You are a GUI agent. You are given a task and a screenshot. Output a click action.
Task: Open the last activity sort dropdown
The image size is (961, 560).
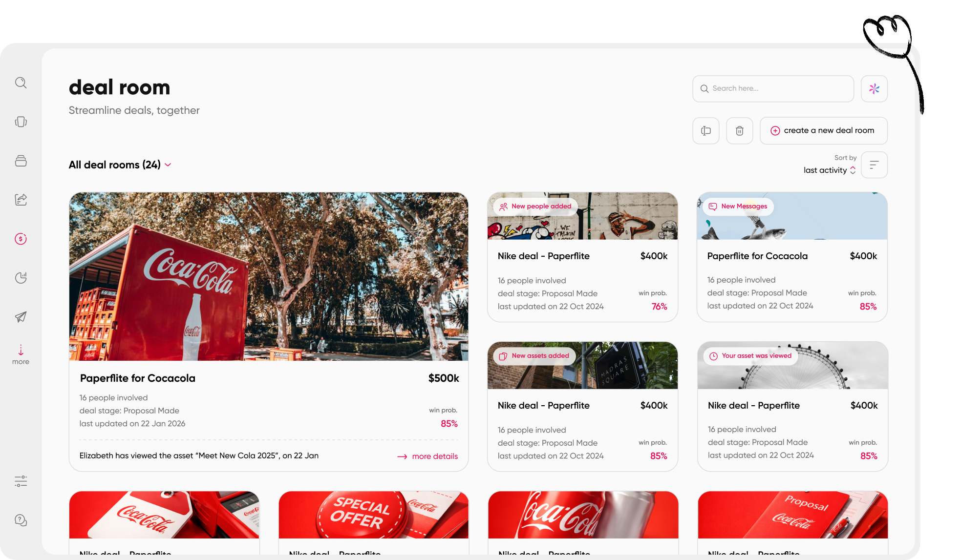830,170
